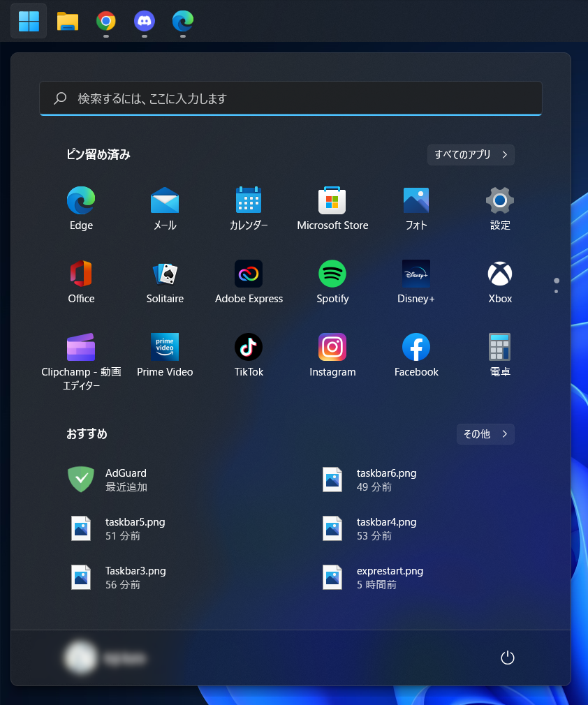Launch Disney+
This screenshot has height=705, width=588.
pyautogui.click(x=416, y=282)
